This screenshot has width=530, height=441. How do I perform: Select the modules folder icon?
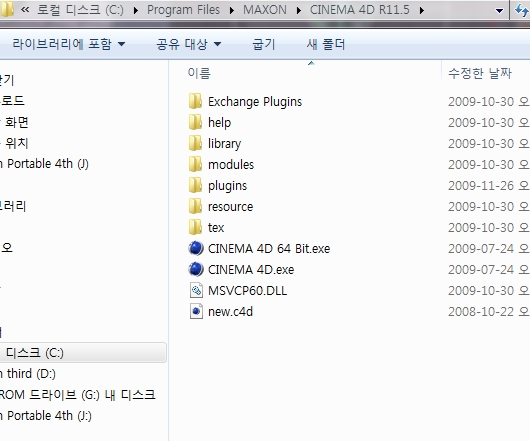(x=195, y=164)
